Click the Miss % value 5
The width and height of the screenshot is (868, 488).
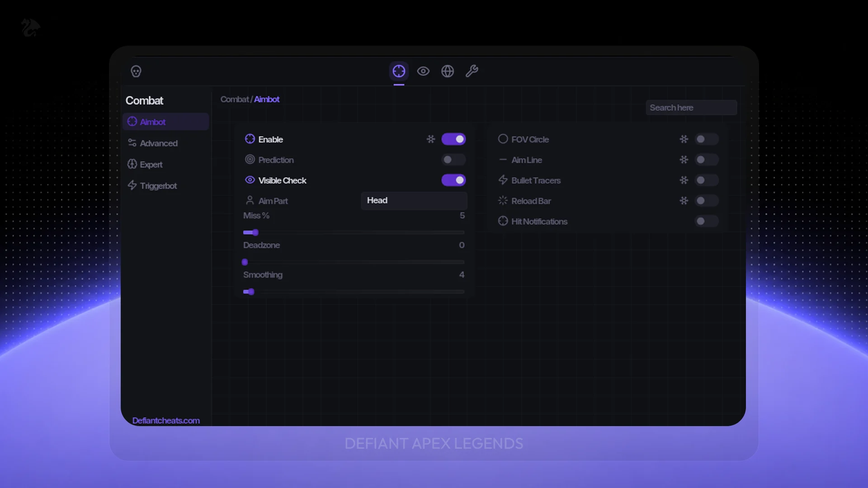[x=462, y=216]
